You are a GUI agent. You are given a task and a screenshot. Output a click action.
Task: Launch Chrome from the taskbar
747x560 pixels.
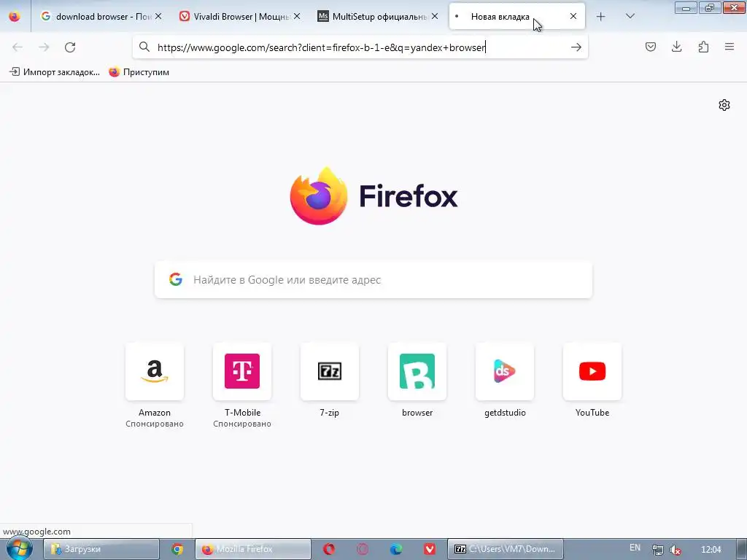pyautogui.click(x=177, y=549)
